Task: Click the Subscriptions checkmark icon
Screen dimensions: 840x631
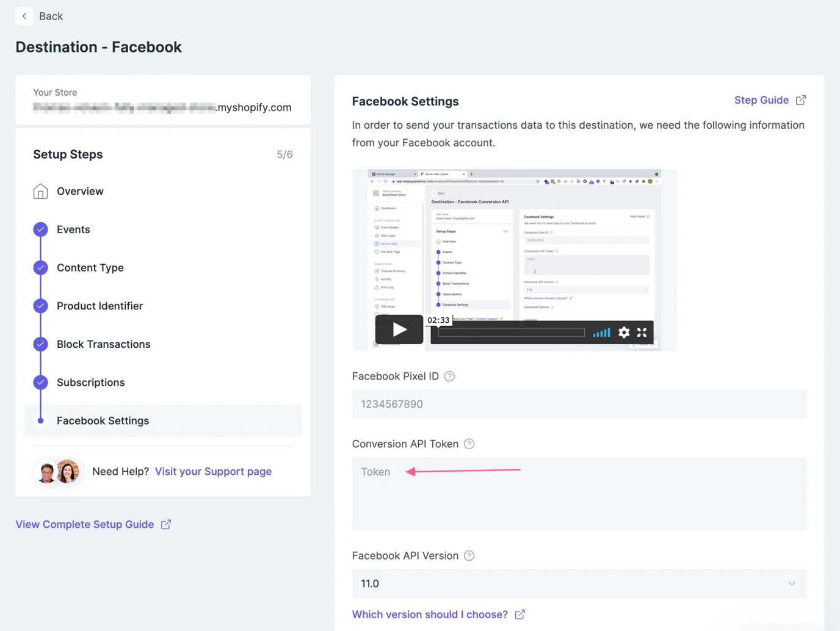Action: tap(40, 383)
